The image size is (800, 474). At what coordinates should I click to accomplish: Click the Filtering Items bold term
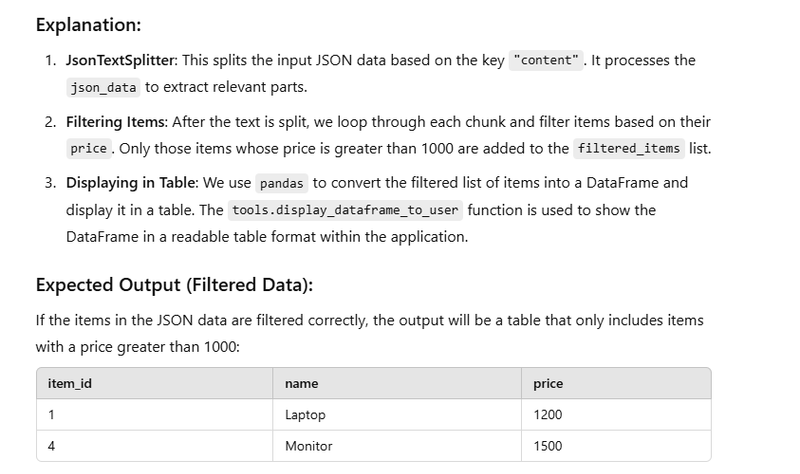pyautogui.click(x=115, y=122)
